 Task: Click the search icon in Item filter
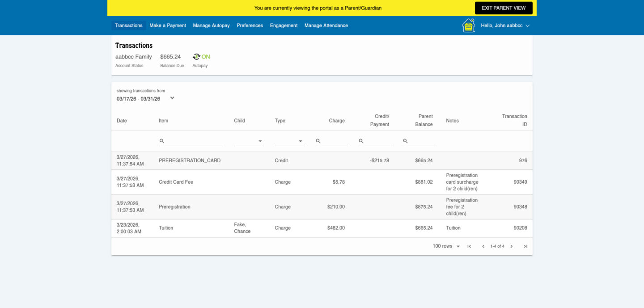point(162,141)
